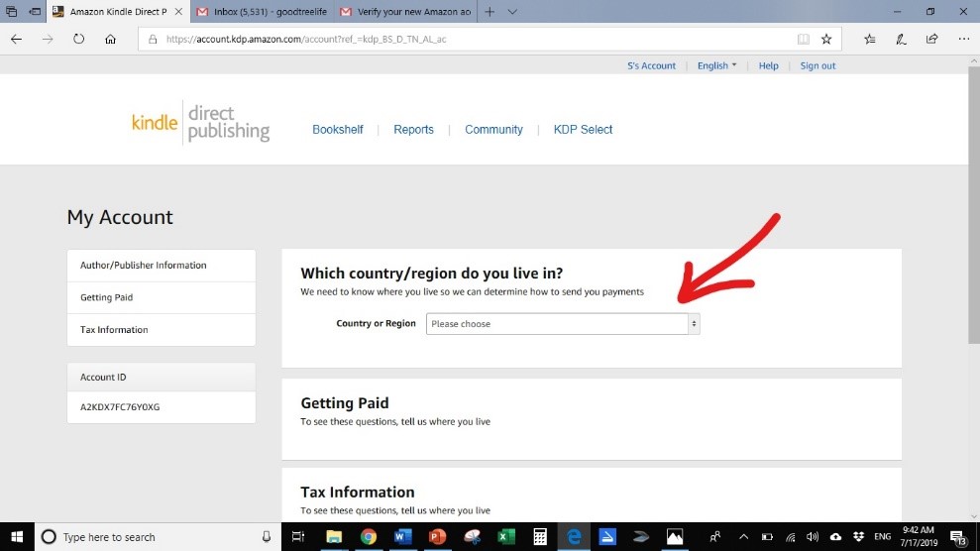Click the Type here to search box

(x=157, y=537)
